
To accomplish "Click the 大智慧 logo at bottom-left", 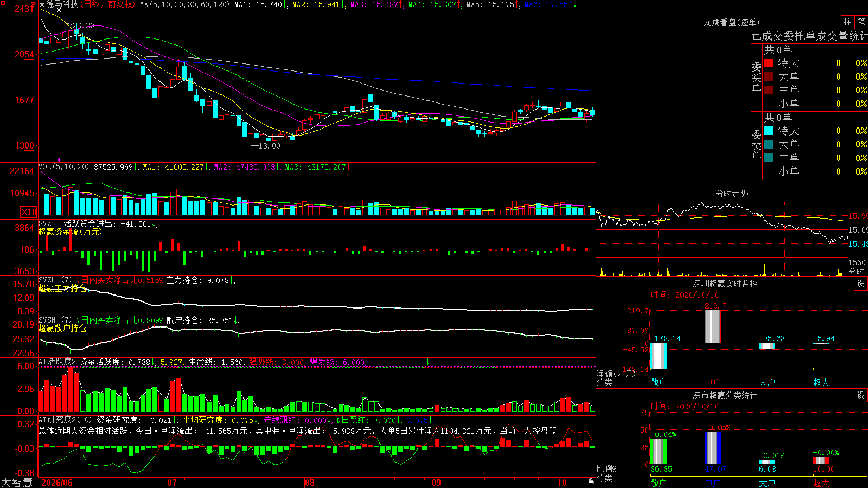I will pos(17,483).
